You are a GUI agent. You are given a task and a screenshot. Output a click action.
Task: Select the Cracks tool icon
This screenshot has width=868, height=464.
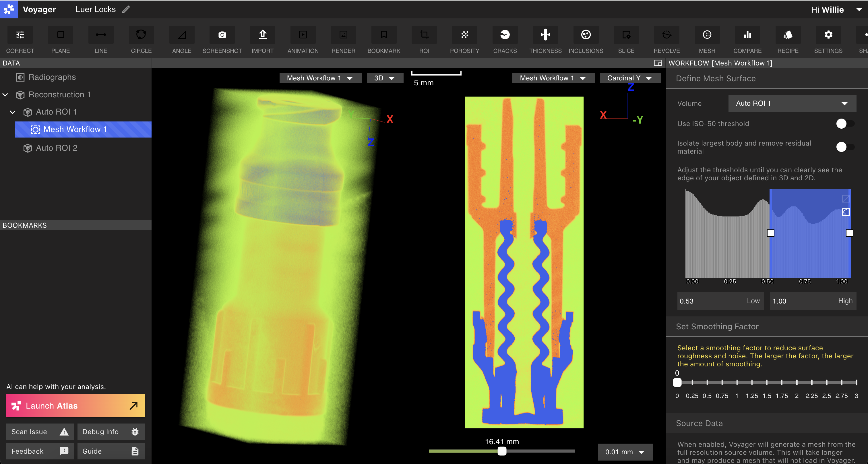click(505, 35)
